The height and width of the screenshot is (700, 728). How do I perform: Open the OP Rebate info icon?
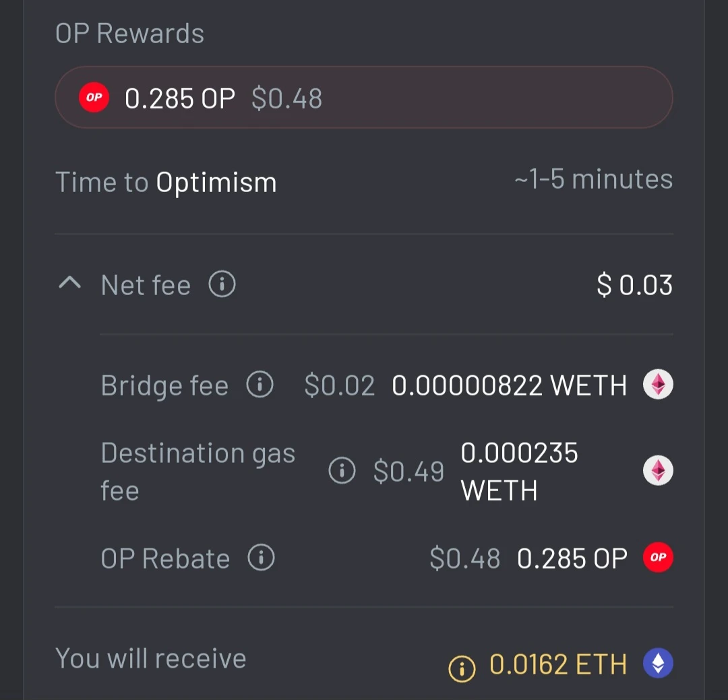[x=261, y=557]
